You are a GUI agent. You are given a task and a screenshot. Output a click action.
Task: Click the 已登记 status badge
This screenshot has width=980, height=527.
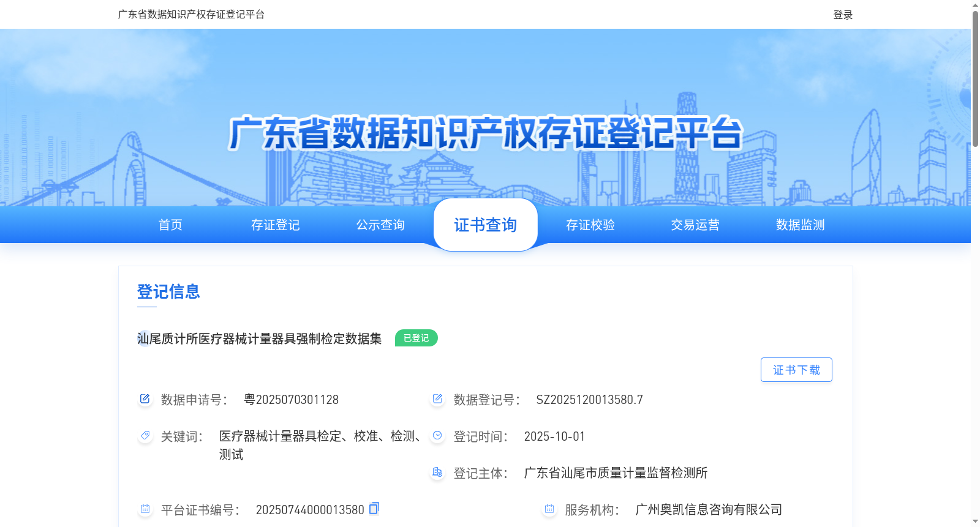point(417,338)
